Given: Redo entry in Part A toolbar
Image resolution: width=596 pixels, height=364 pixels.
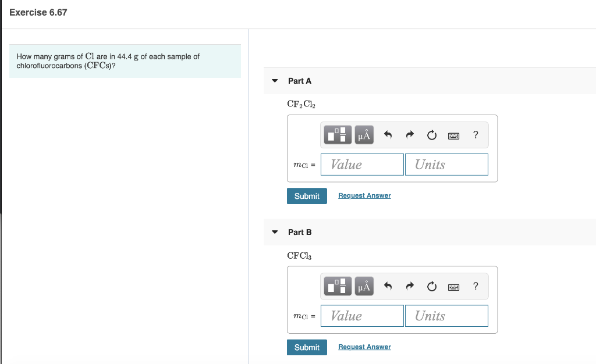Looking at the screenshot, I should 410,135.
